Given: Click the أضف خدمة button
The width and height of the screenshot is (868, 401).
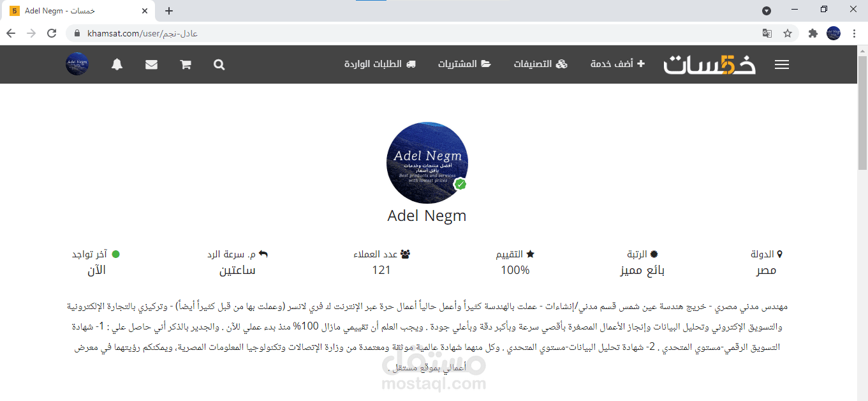Looking at the screenshot, I should [x=617, y=64].
